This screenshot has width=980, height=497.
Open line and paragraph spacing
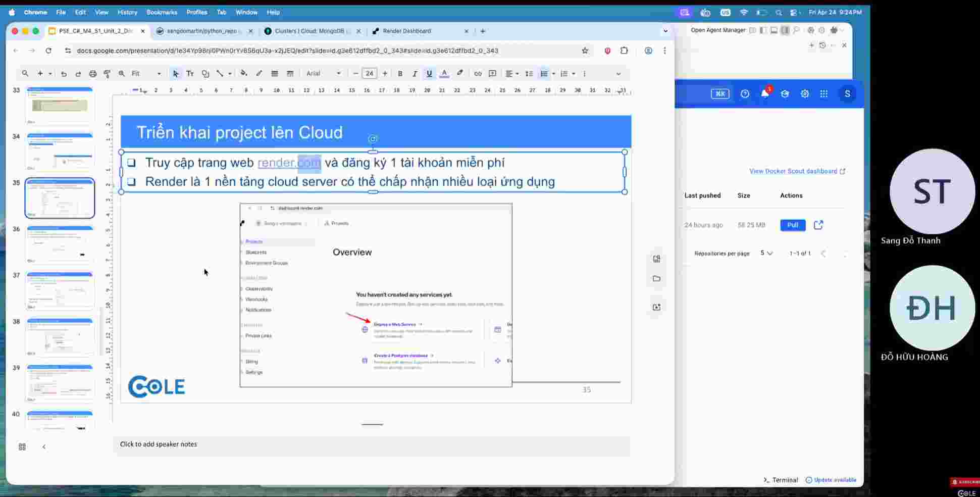point(529,74)
